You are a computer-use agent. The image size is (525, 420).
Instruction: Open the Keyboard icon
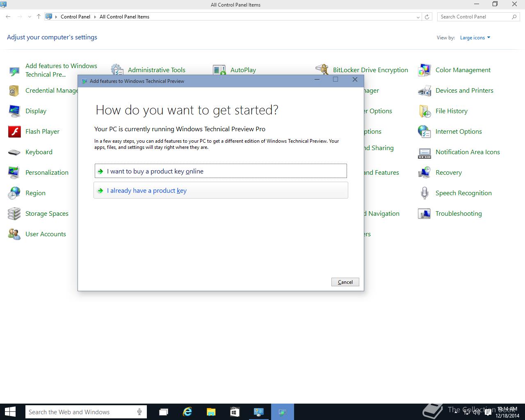(14, 152)
